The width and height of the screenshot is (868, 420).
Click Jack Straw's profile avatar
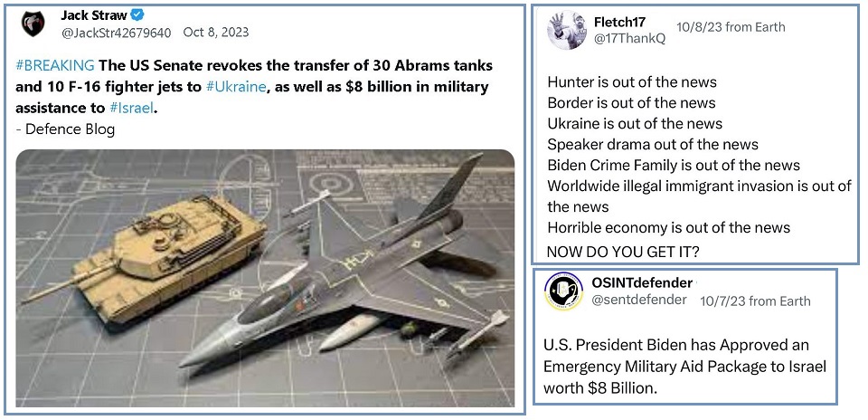tap(33, 24)
